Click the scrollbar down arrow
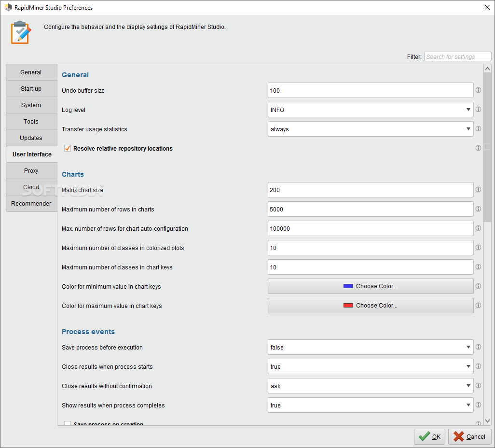495x448 pixels. click(x=487, y=421)
